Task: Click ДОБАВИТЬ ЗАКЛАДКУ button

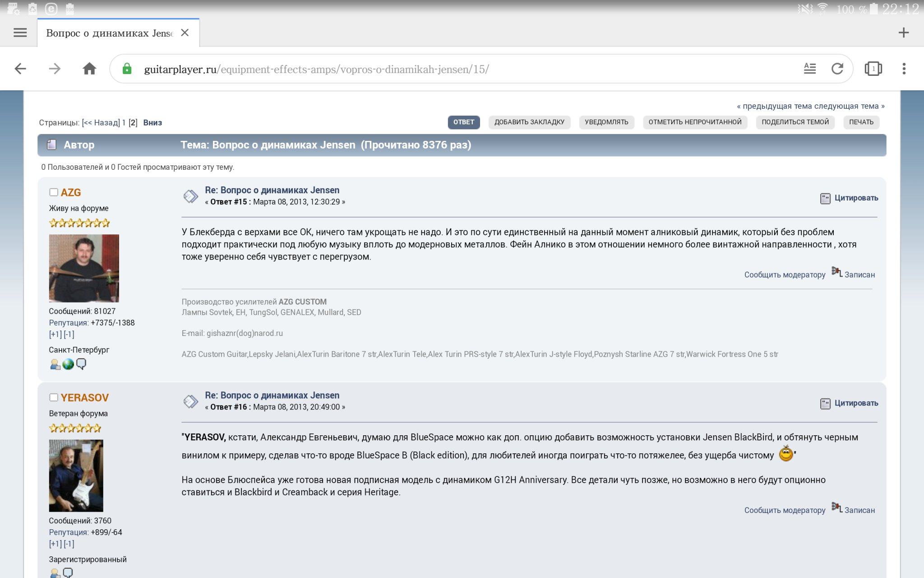Action: pos(529,122)
